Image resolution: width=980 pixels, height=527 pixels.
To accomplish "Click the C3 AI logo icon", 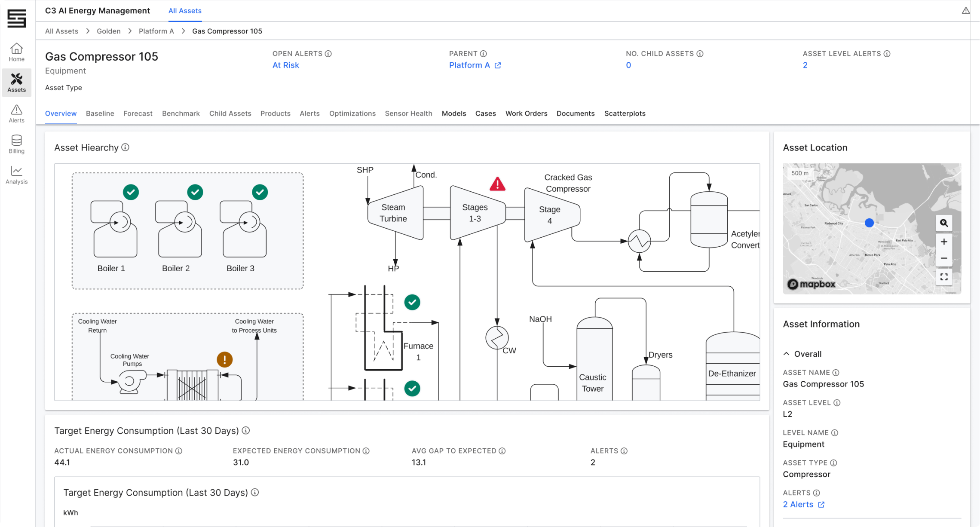I will pos(16,18).
